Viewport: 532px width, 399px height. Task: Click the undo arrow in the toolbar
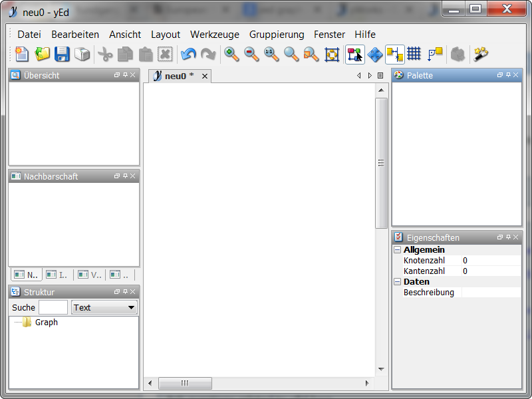[x=188, y=55]
